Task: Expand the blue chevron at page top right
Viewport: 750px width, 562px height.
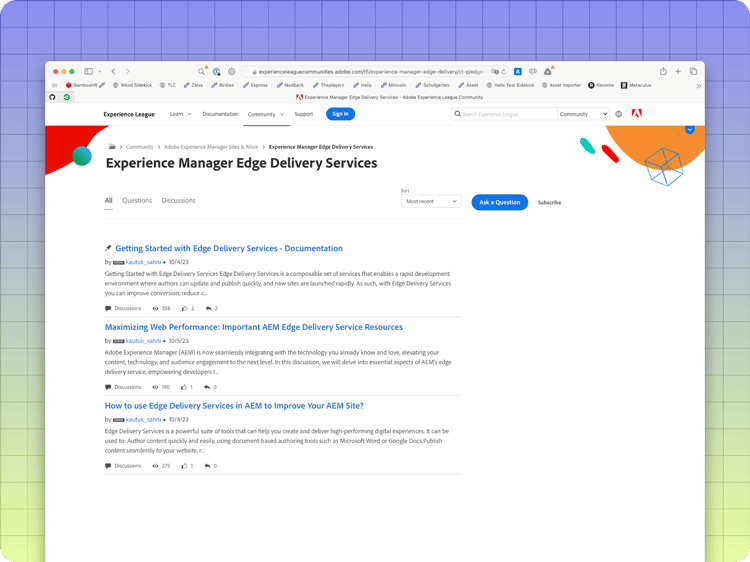Action: [x=689, y=130]
